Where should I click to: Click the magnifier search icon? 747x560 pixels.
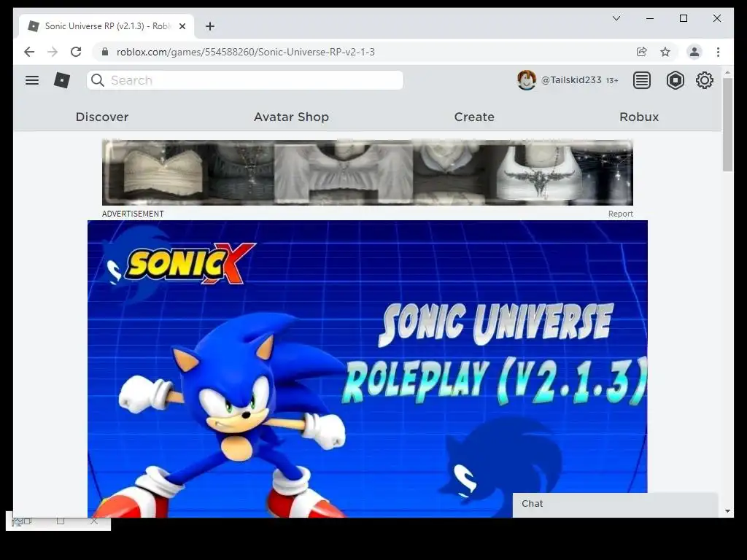coord(98,80)
